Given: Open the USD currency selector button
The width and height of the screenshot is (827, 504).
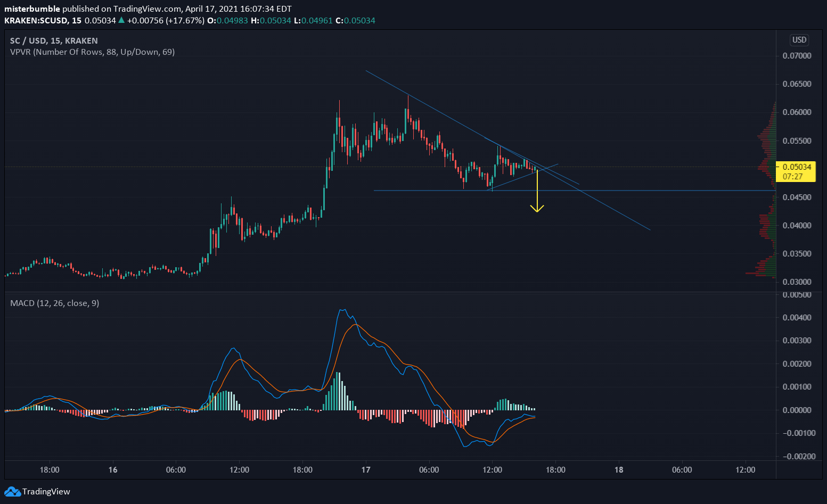Looking at the screenshot, I should coord(799,40).
